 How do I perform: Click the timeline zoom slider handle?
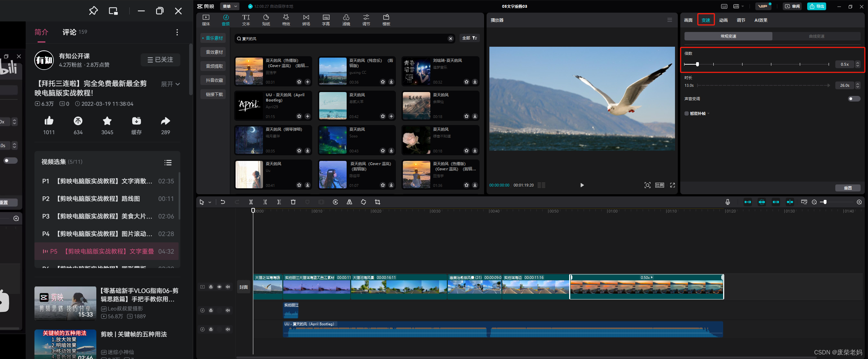(x=825, y=202)
